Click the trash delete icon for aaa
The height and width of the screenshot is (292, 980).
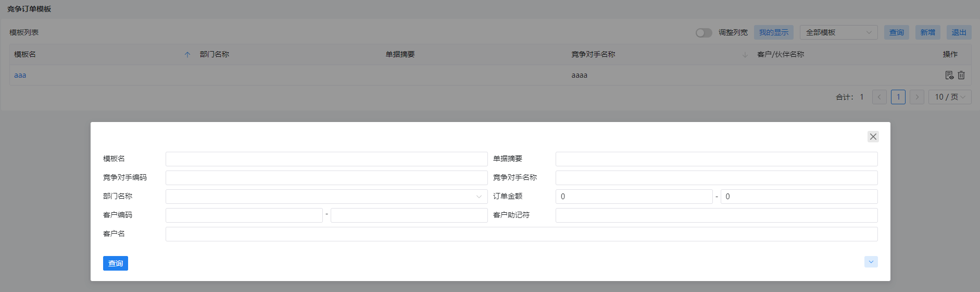point(961,75)
